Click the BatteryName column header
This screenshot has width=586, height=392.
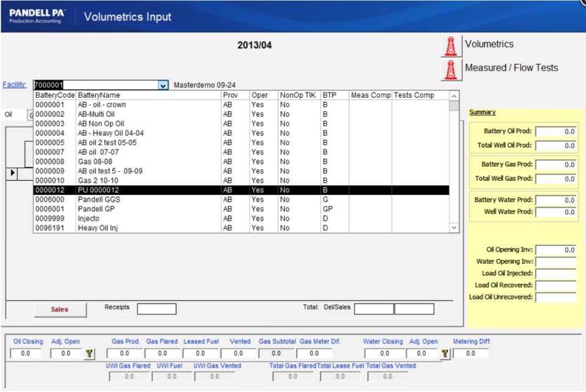tap(149, 95)
